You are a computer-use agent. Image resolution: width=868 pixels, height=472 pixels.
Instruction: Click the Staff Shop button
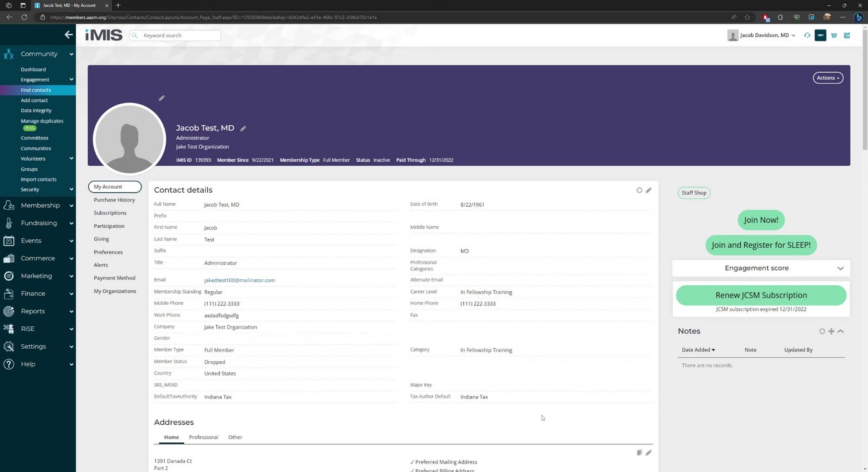(x=694, y=193)
